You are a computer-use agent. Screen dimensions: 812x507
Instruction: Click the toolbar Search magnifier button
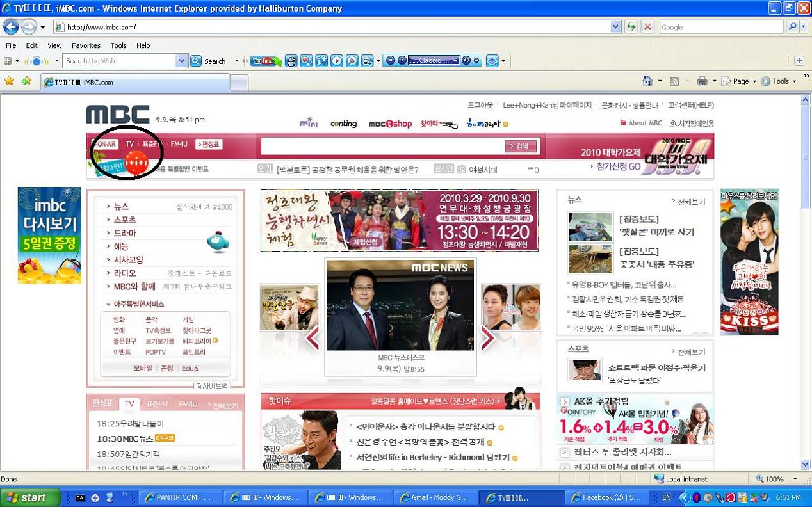pyautogui.click(x=209, y=61)
